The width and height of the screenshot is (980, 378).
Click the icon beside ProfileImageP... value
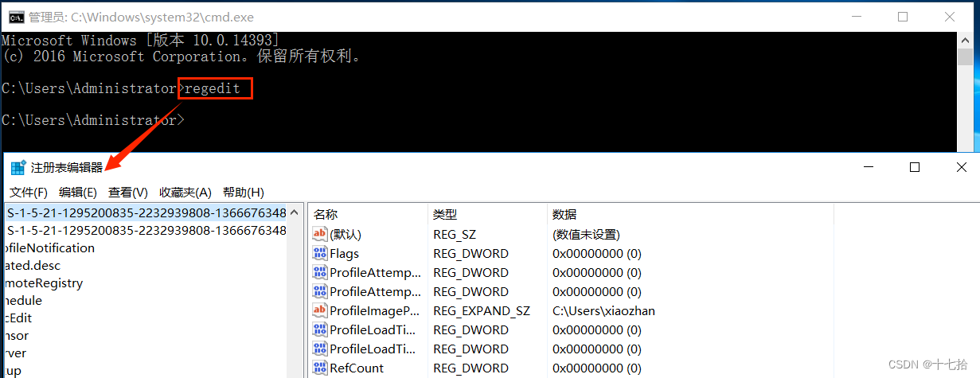tap(320, 310)
